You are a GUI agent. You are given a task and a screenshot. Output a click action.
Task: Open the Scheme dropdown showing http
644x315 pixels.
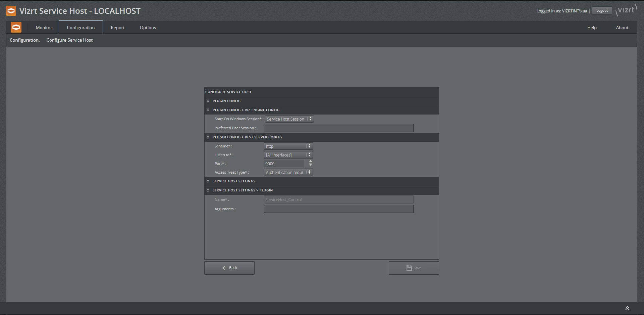[288, 146]
